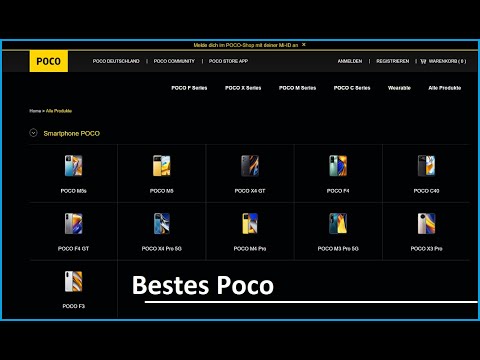
Task: Open POCO Store App link
Action: click(x=228, y=61)
